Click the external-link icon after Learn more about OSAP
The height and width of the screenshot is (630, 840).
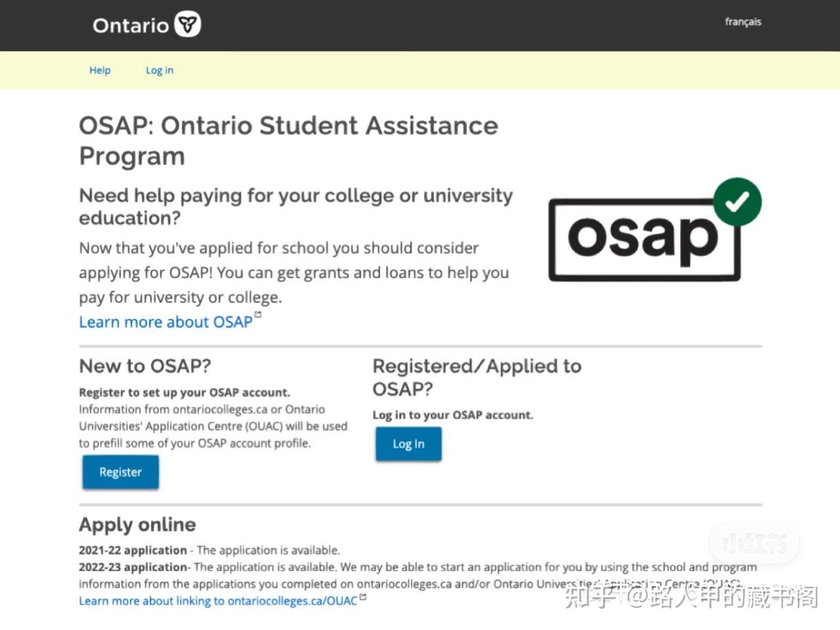(258, 315)
